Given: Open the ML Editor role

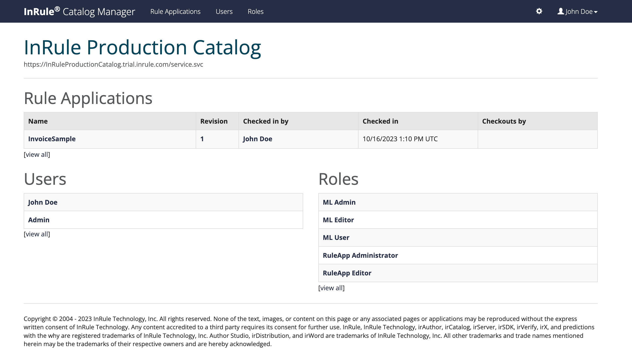Looking at the screenshot, I should click(338, 220).
